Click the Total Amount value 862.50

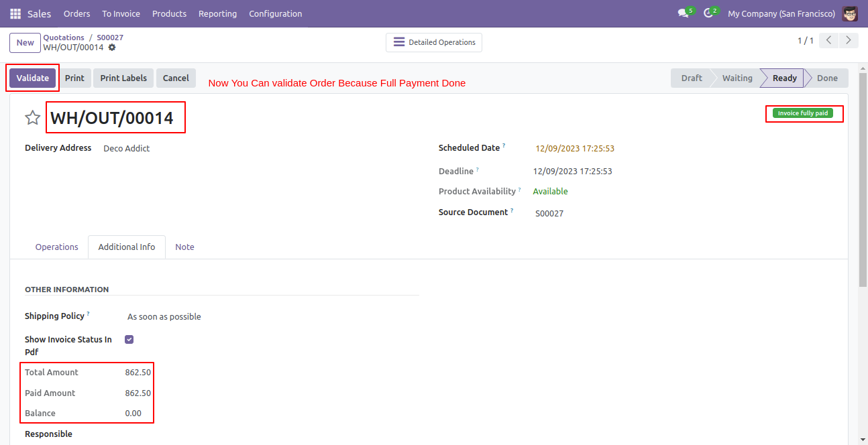pos(138,372)
